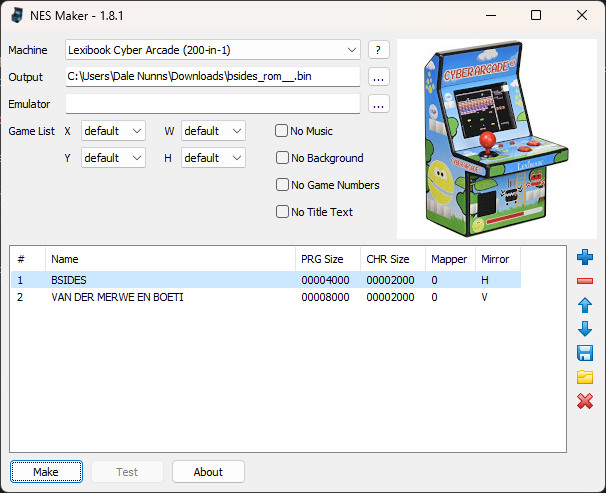Click the Make button

click(x=46, y=472)
